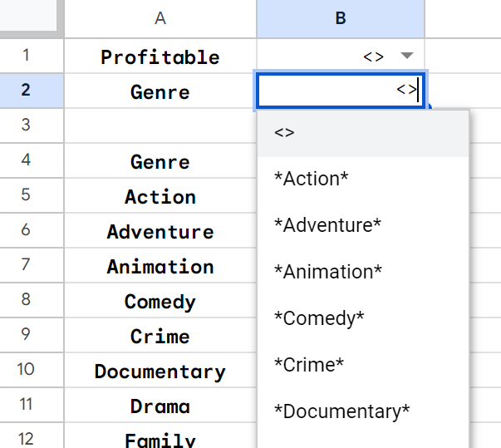Viewport: 501px width, 448px height.
Task: Select the column B header
Action: [340, 18]
